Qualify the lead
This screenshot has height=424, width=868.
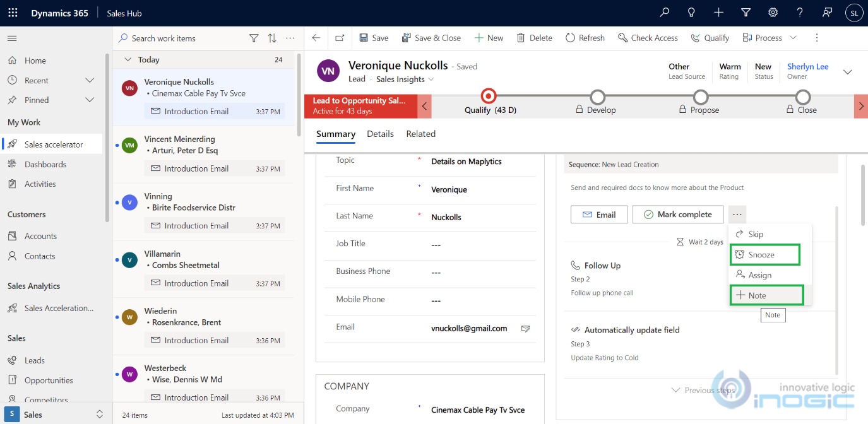pos(710,38)
